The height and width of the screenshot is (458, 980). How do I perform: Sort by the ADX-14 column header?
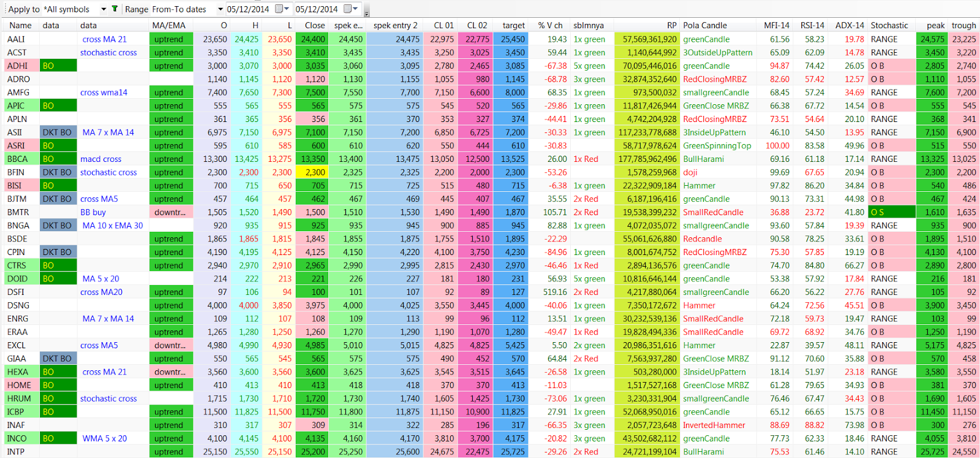tap(850, 25)
